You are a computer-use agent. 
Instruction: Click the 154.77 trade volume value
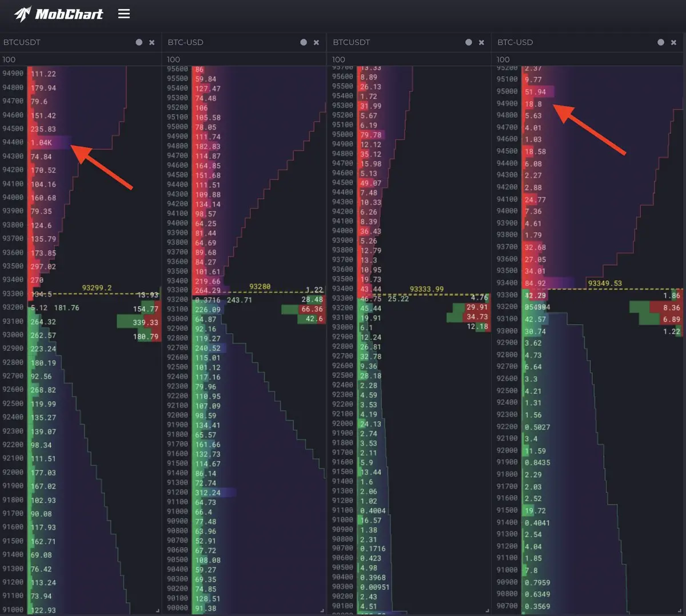point(146,309)
